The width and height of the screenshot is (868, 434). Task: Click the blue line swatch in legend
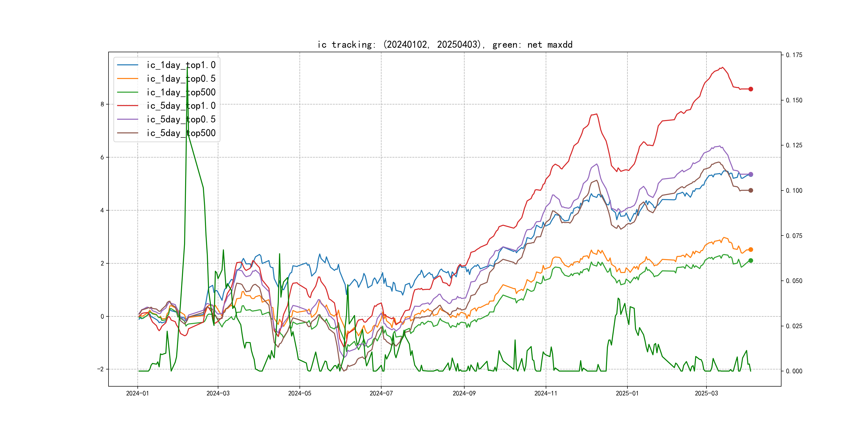pyautogui.click(x=128, y=65)
